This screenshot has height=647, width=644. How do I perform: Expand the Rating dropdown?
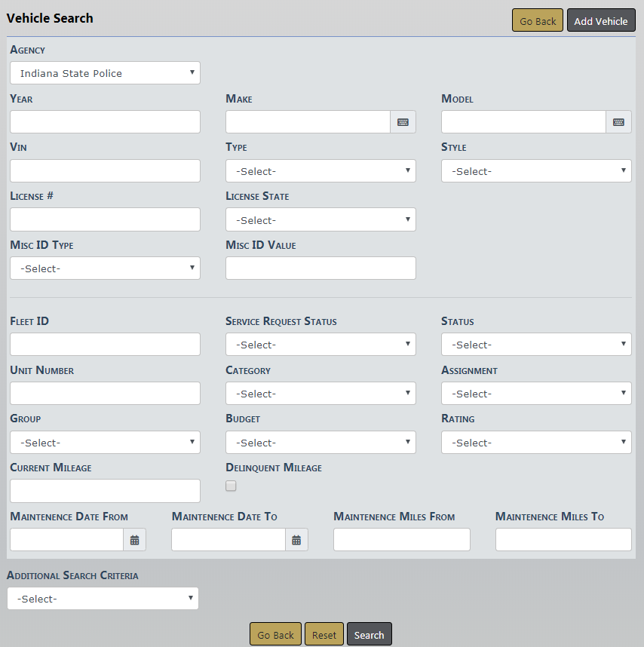click(536, 443)
